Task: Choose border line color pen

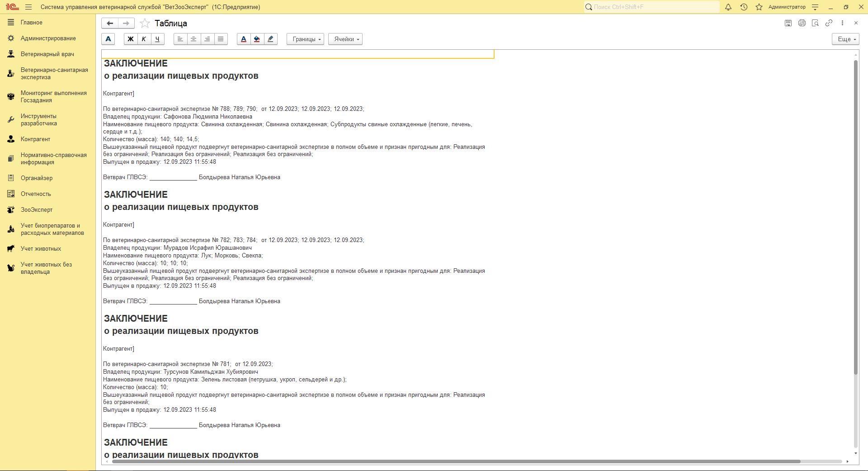Action: click(270, 39)
